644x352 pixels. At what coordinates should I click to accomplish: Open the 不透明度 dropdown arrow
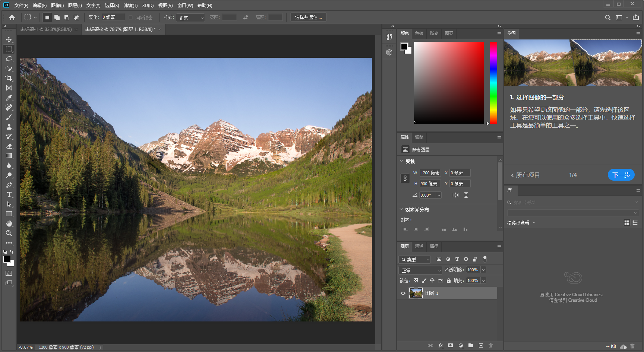coord(483,270)
